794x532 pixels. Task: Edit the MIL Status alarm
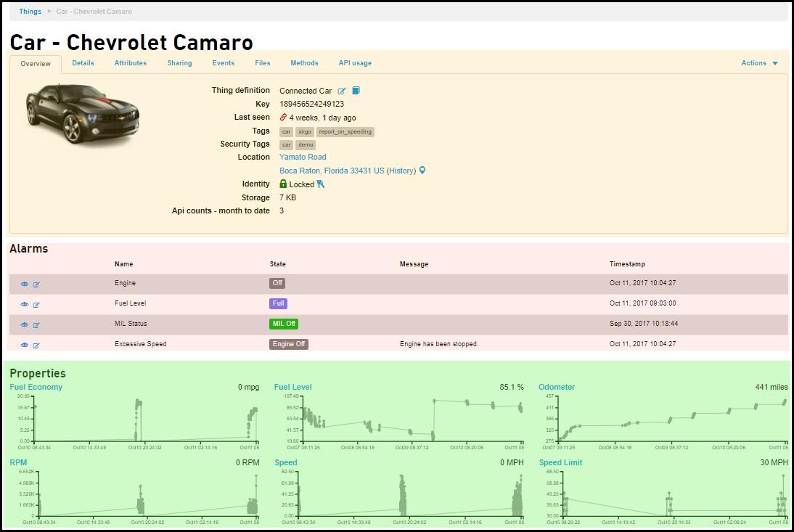pyautogui.click(x=36, y=325)
